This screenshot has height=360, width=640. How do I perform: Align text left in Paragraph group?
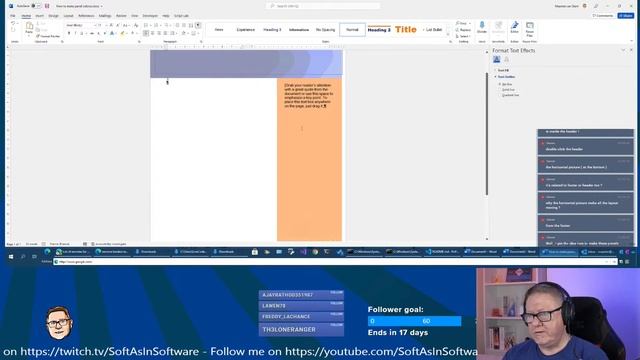pyautogui.click(x=146, y=33)
